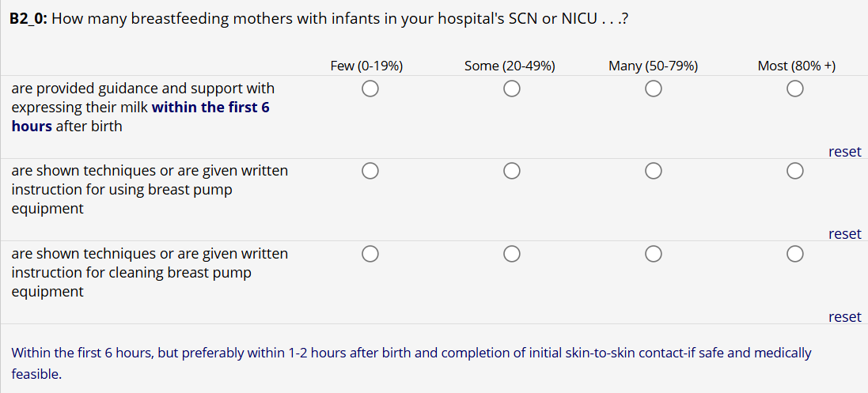Click the "Most (80% +)" column header
The width and height of the screenshot is (868, 393).
796,66
